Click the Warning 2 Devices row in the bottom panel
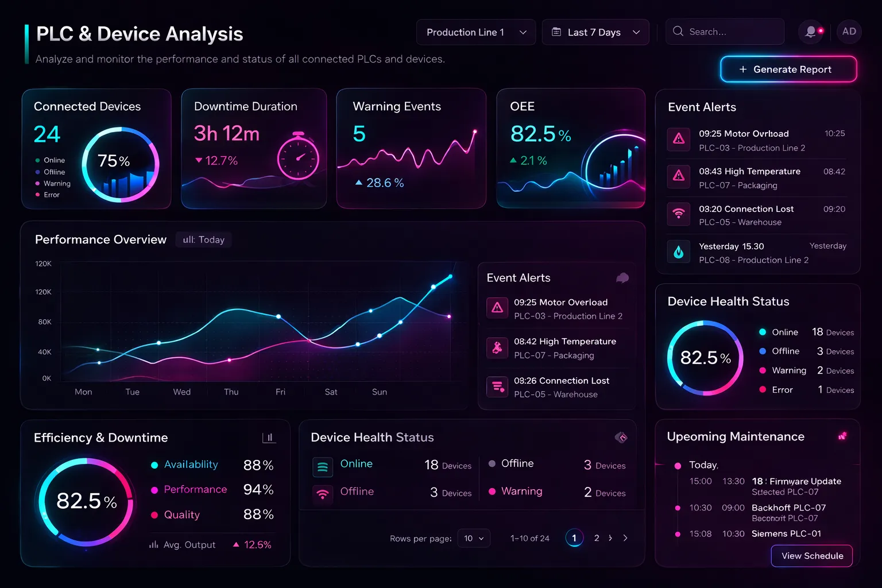882x588 pixels. (557, 492)
